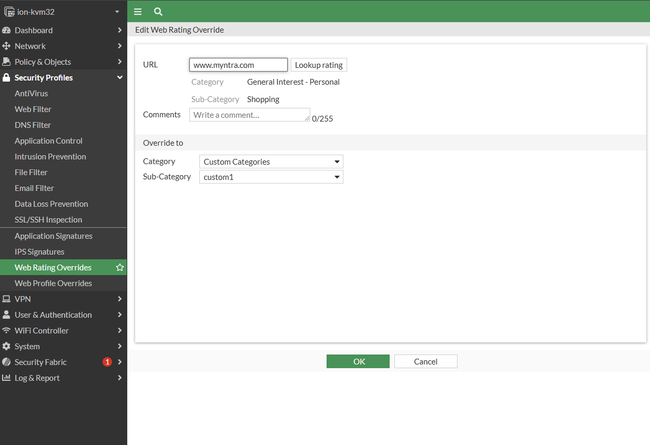Click the red notification badge on Security Fabric

click(x=107, y=362)
